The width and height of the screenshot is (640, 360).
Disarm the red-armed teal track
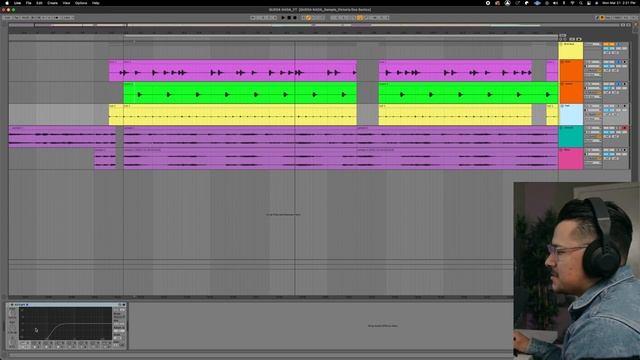pyautogui.click(x=624, y=128)
